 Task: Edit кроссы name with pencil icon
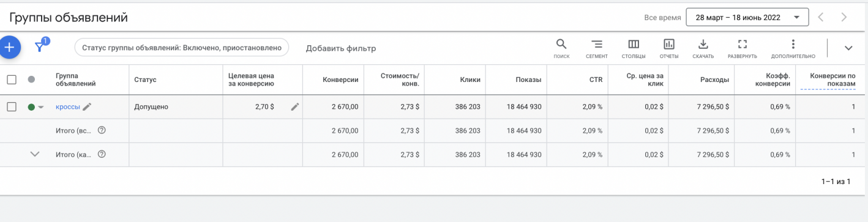(87, 106)
